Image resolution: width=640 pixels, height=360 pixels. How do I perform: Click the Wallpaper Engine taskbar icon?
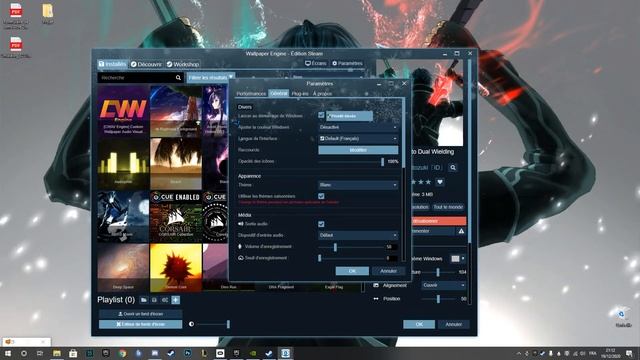(285, 353)
